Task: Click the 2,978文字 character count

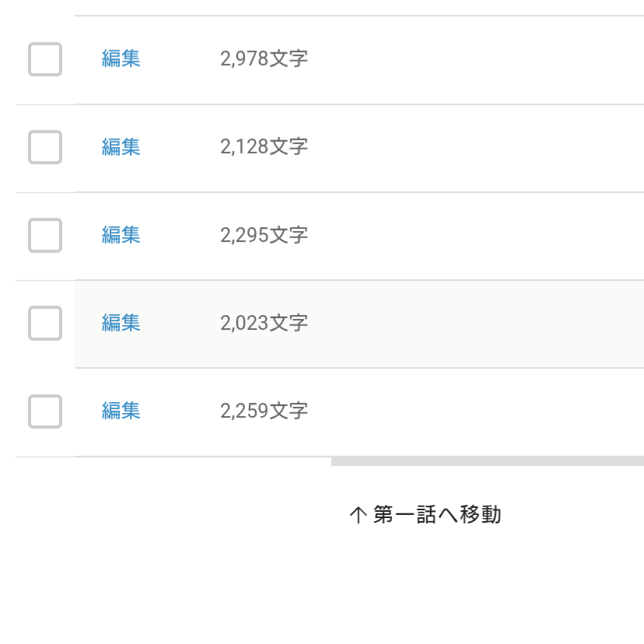Action: pos(264,59)
